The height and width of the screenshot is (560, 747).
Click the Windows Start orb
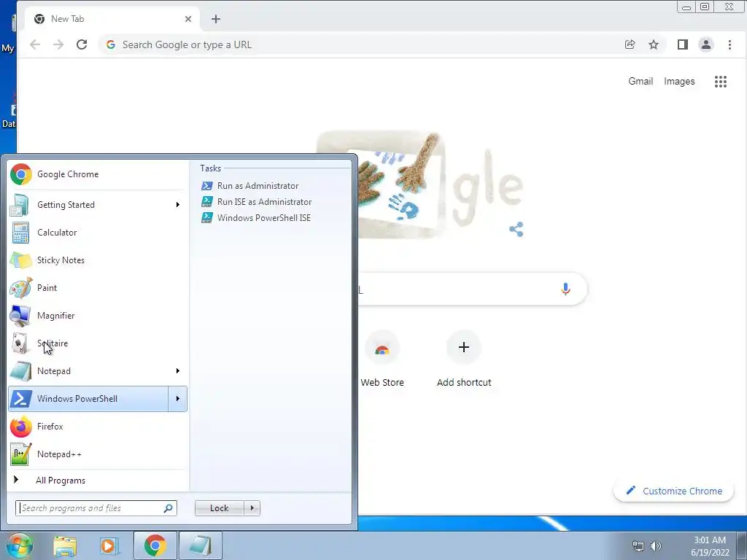click(20, 545)
